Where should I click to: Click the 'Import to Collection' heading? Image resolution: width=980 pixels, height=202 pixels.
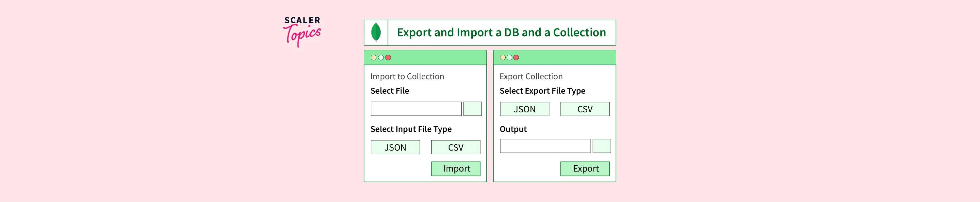(x=407, y=76)
